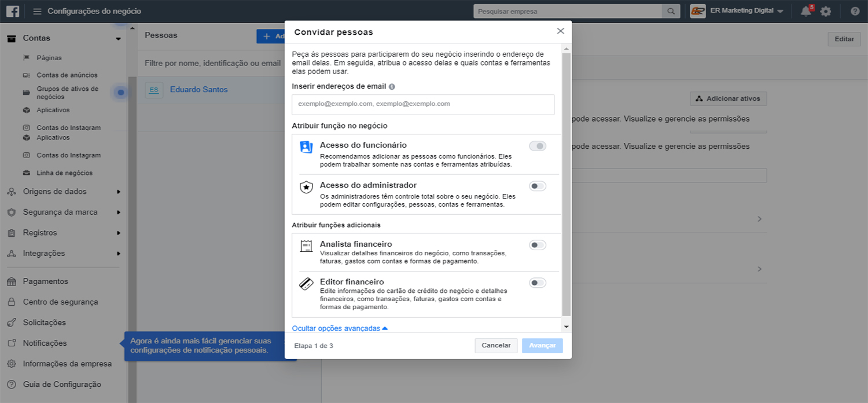Close the Convidar pessoas dialog
The height and width of the screenshot is (403, 868).
point(560,31)
